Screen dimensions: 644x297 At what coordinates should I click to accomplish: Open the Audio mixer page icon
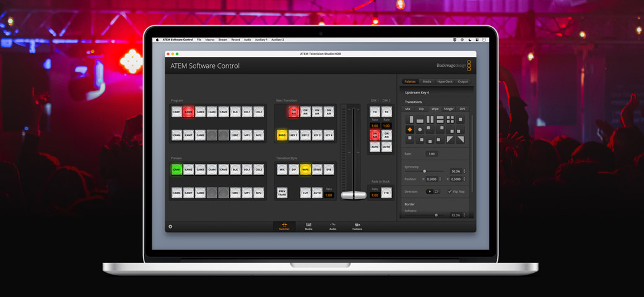click(333, 226)
